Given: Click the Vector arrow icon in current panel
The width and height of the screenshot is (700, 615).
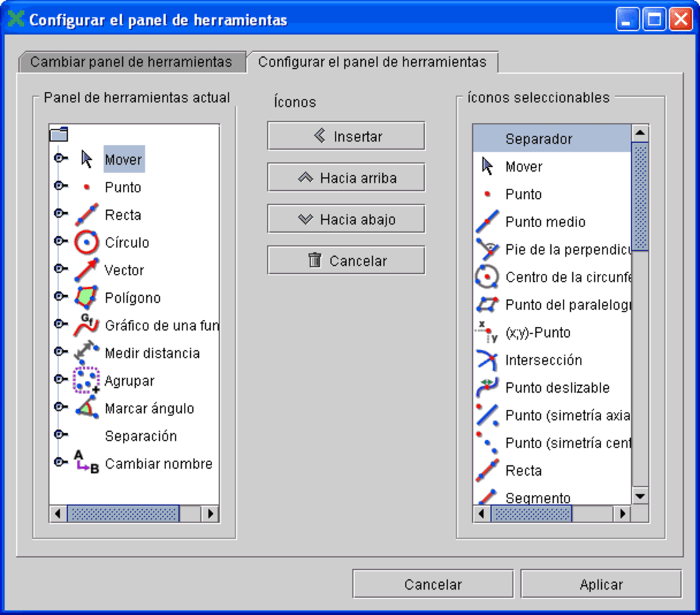Looking at the screenshot, I should click(86, 270).
